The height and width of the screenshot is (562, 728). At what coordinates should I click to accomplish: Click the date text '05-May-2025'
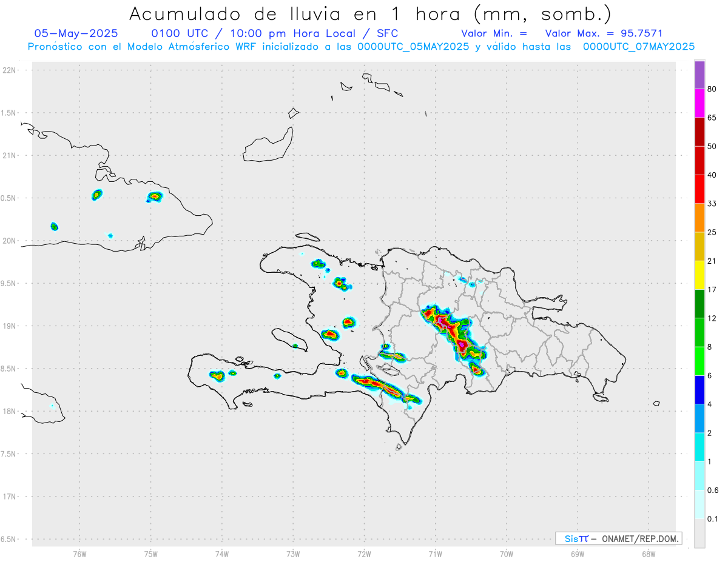[76, 33]
